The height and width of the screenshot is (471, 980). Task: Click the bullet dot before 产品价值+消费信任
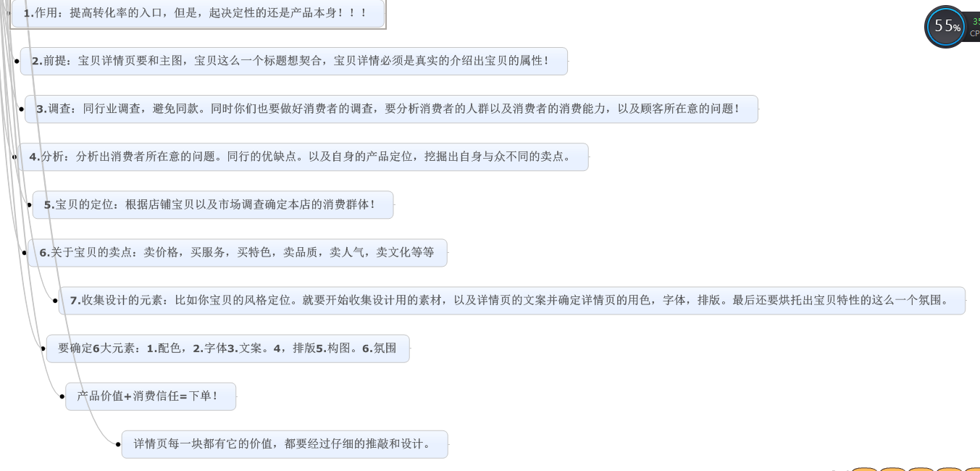click(x=62, y=396)
